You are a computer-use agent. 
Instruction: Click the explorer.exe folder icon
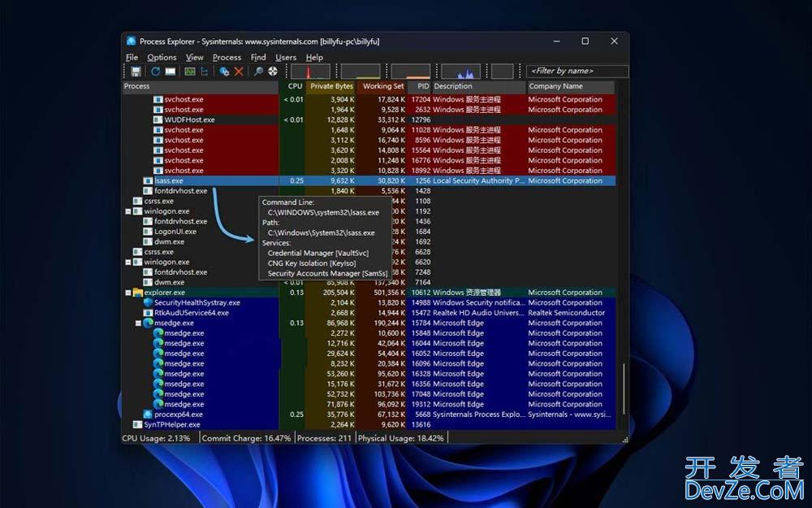tap(138, 293)
